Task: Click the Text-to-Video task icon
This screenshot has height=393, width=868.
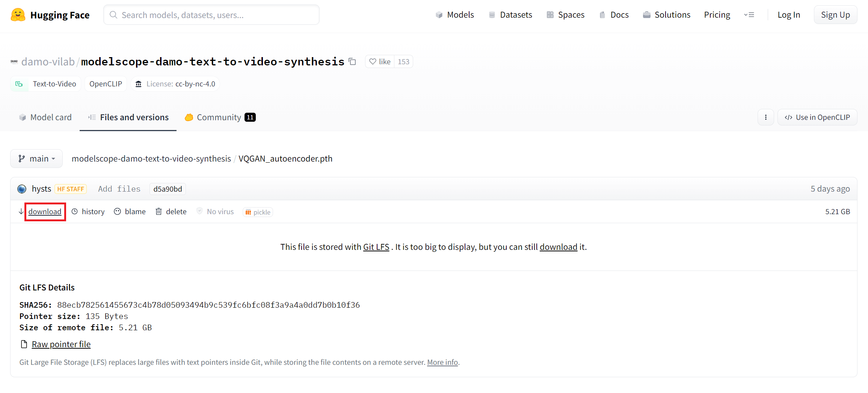Action: point(19,84)
